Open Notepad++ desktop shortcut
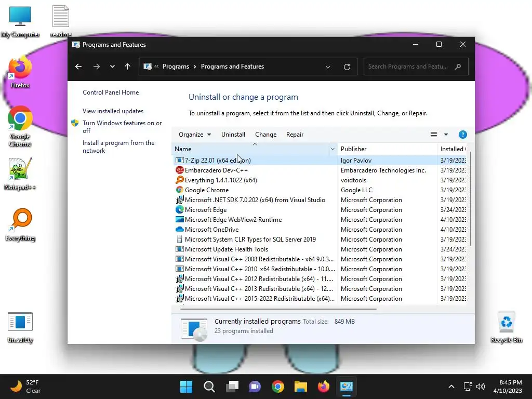Image resolution: width=532 pixels, height=399 pixels. tap(20, 174)
